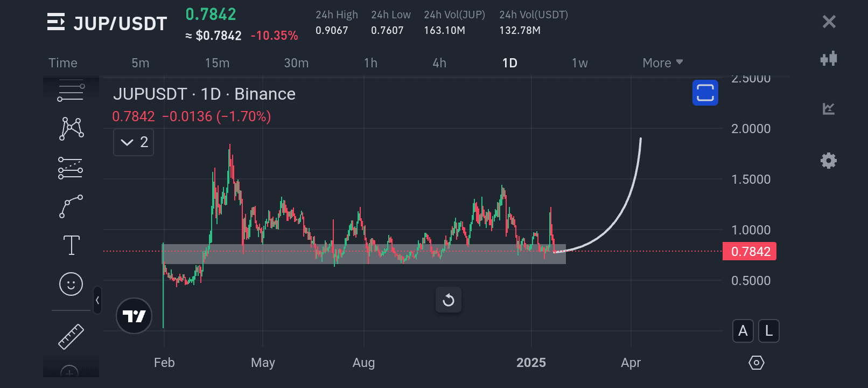The image size is (868, 388).
Task: Click the JUP/USDT pair title
Action: click(x=121, y=24)
